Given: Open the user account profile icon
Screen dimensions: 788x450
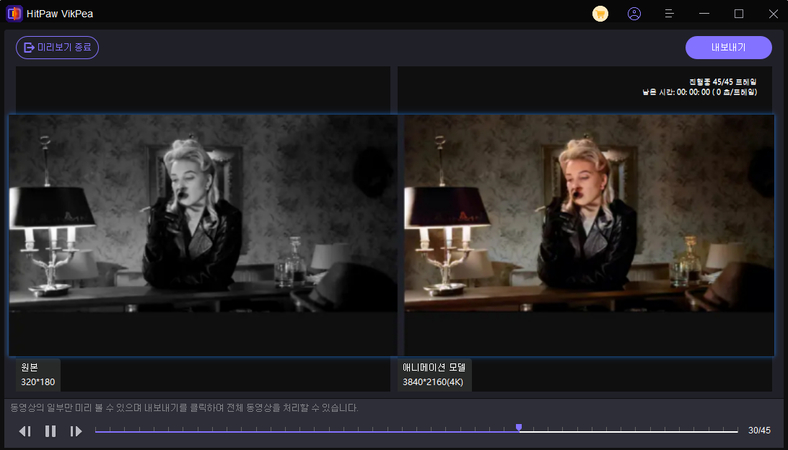Looking at the screenshot, I should (x=634, y=14).
